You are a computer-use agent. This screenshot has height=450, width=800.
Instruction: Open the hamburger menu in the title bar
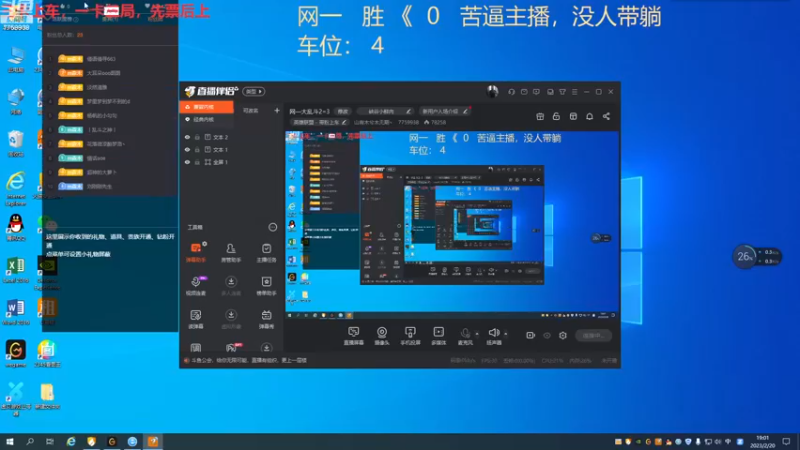click(x=574, y=92)
